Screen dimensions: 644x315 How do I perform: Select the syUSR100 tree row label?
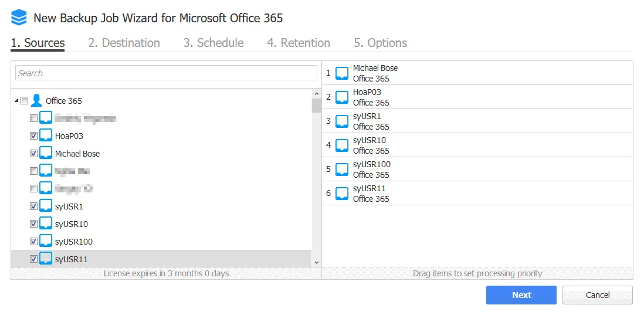coord(73,242)
